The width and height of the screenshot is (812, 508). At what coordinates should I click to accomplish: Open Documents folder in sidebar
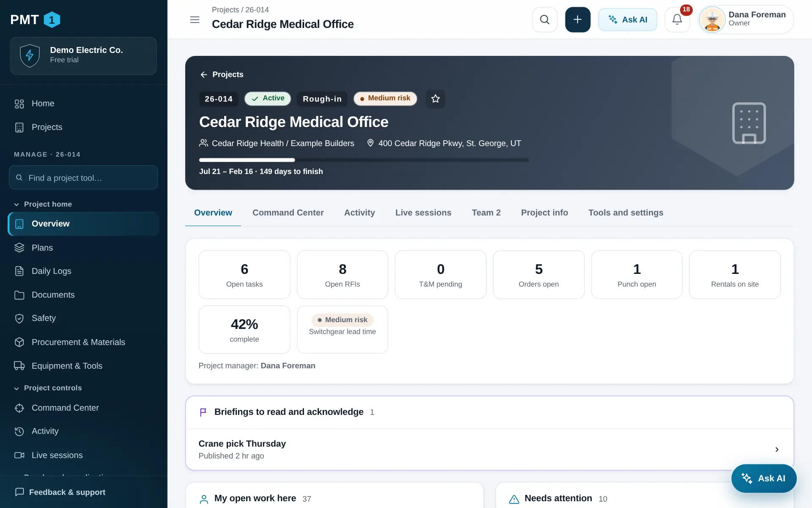pos(83,295)
